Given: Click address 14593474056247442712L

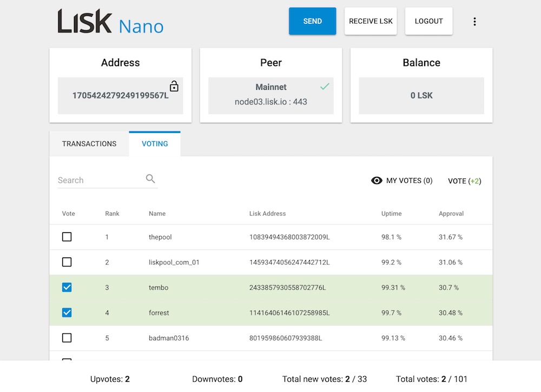Looking at the screenshot, I should [x=289, y=262].
